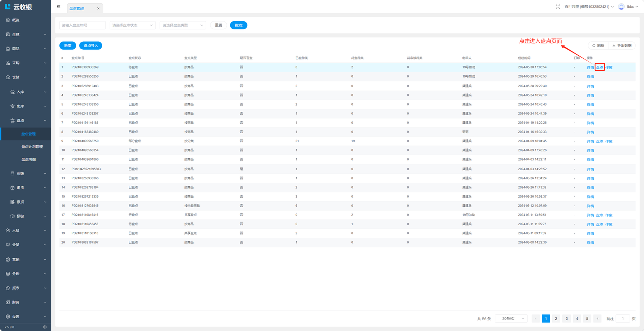Click the 刷新 refresh button
The image size is (644, 331).
tap(598, 46)
